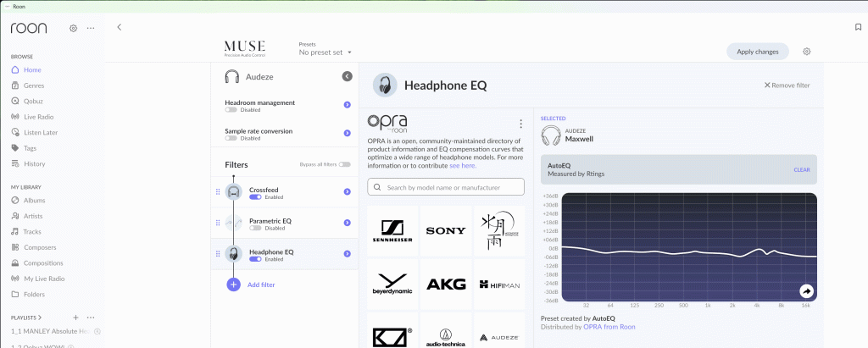Open Genres in sidebar

coord(33,86)
